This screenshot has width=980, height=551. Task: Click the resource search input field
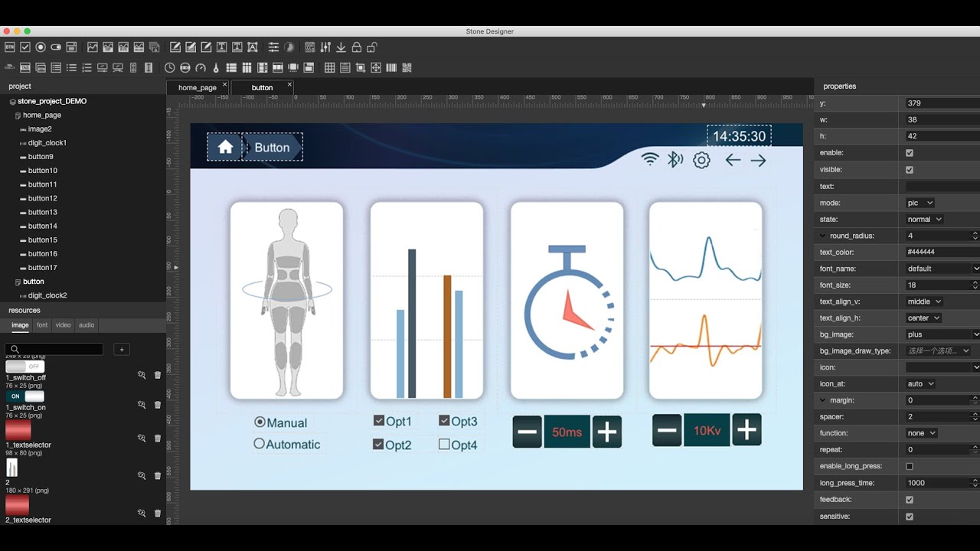[54, 349]
